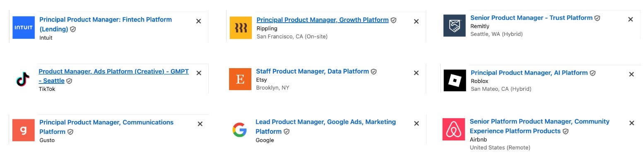644x164 pixels.
Task: Dismiss the Etsy Data Platform job
Action: click(416, 73)
